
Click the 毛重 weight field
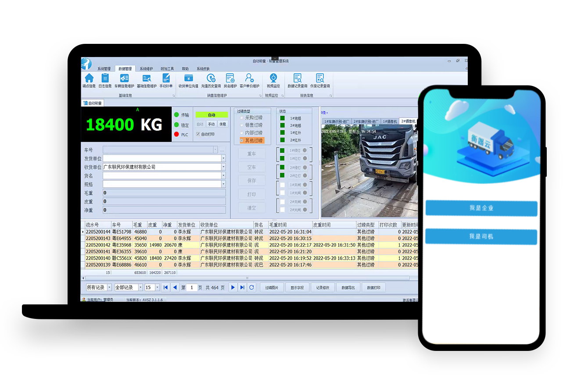click(x=164, y=193)
